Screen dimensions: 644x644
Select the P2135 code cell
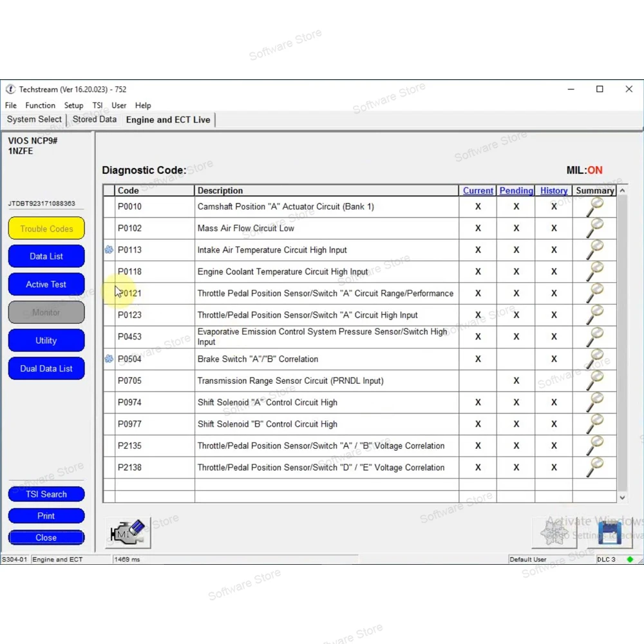click(155, 446)
